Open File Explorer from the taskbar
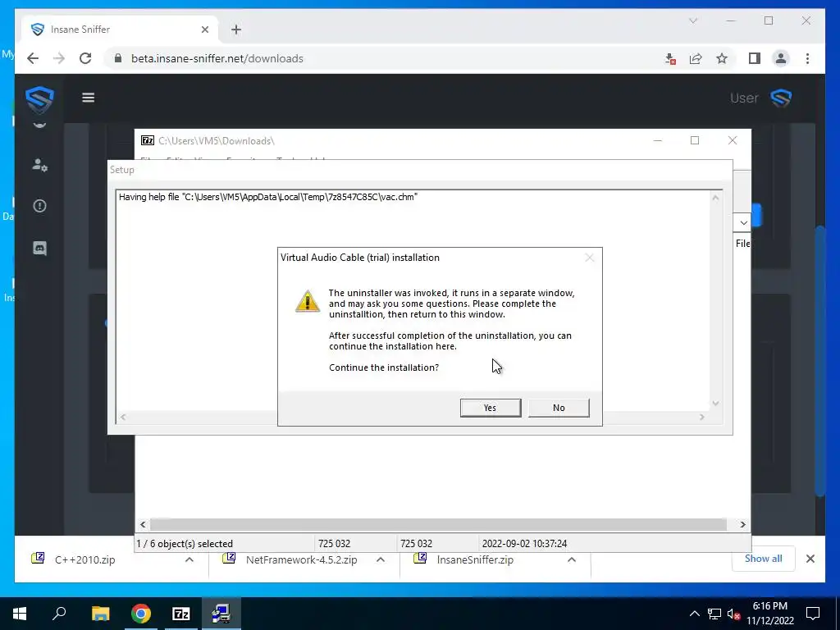 pos(100,614)
